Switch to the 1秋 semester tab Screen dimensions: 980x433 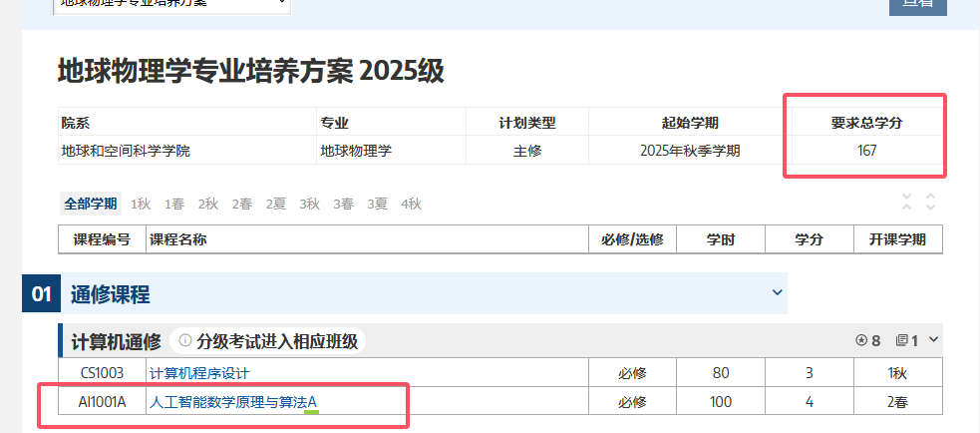[x=141, y=205]
